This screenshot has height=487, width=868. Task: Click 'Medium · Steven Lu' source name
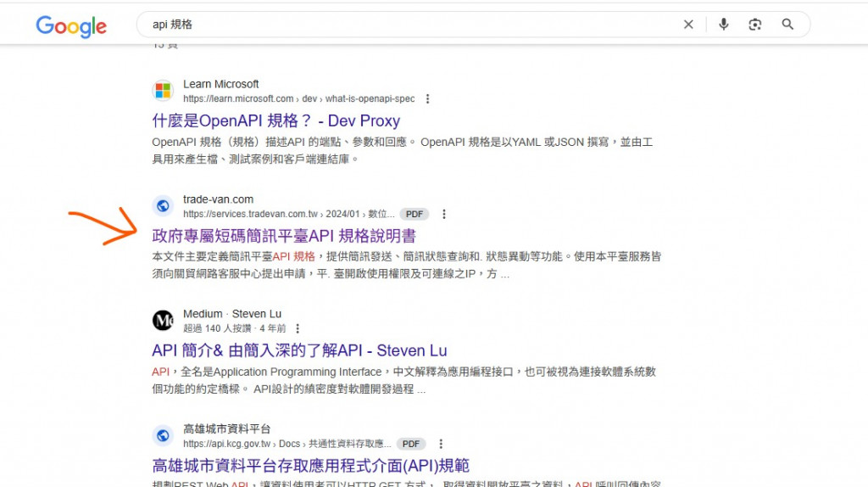coord(232,314)
